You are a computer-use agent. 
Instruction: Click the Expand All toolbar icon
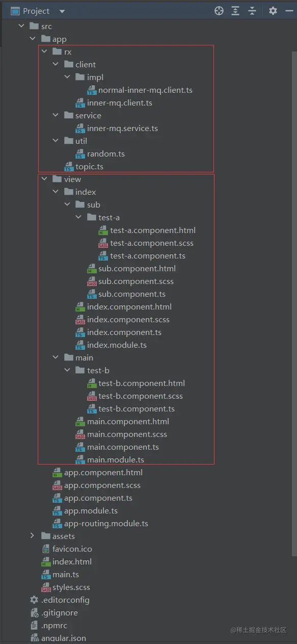coord(235,11)
